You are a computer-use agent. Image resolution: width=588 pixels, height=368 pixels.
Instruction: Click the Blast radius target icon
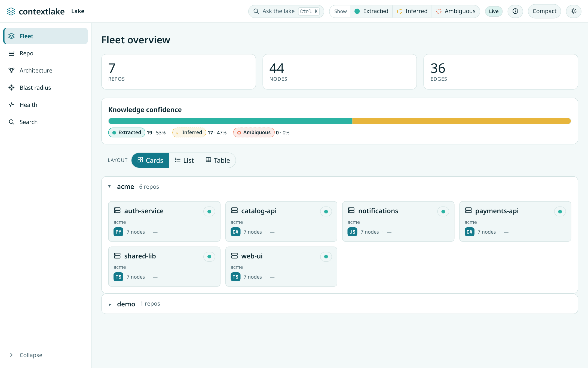coord(11,88)
